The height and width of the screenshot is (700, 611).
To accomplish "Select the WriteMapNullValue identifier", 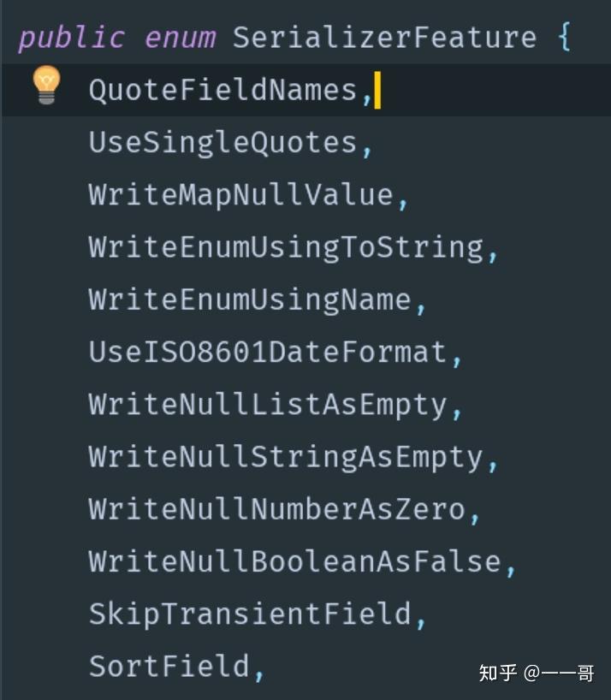I will 240,194.
